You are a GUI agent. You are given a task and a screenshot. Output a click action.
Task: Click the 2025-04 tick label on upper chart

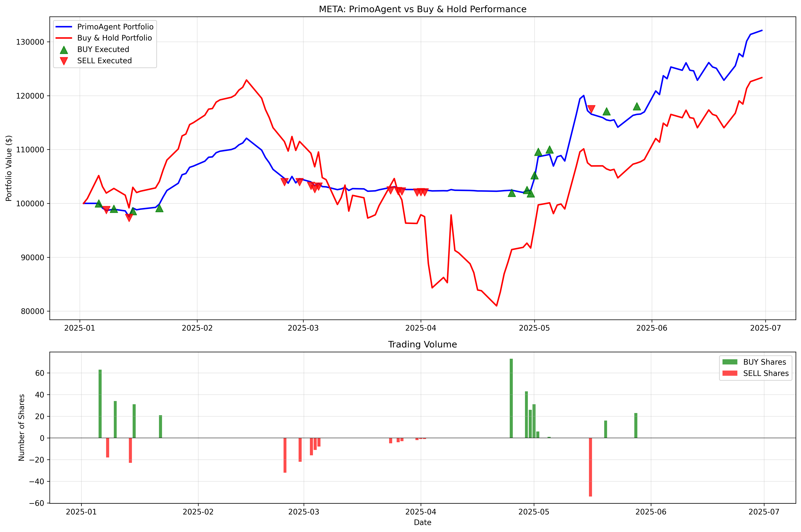pyautogui.click(x=420, y=328)
